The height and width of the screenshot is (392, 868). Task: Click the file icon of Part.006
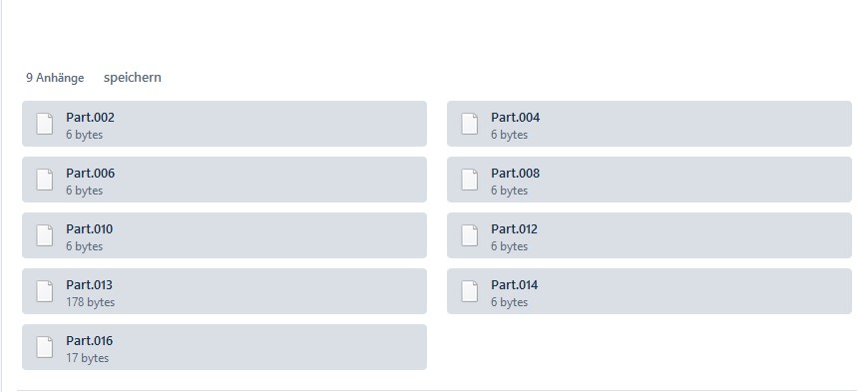(x=45, y=180)
